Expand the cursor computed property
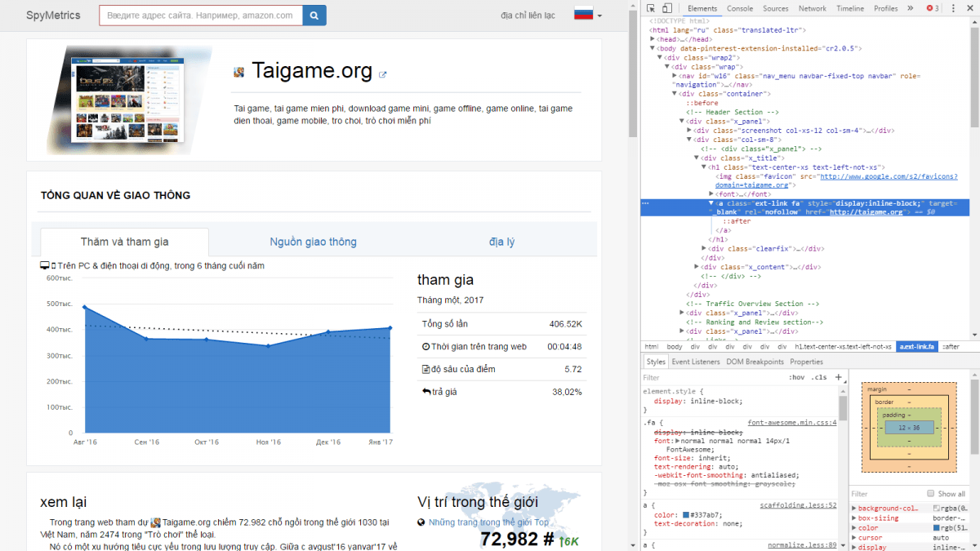The image size is (980, 551). [854, 538]
